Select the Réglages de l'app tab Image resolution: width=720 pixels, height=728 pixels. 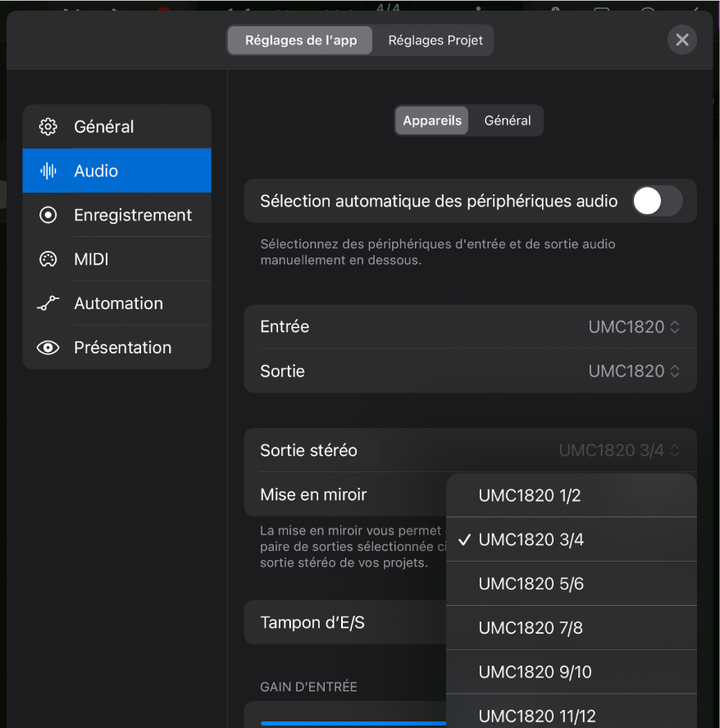point(301,40)
